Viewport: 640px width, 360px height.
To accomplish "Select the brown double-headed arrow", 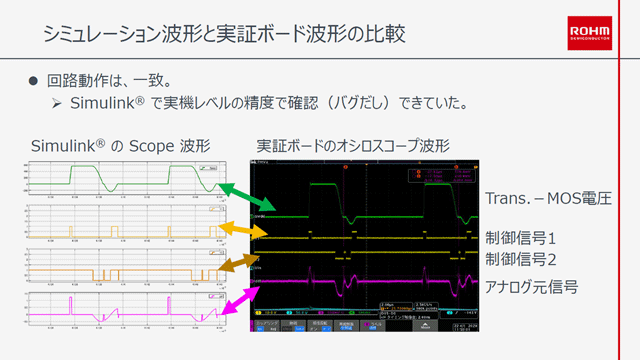I will (239, 262).
